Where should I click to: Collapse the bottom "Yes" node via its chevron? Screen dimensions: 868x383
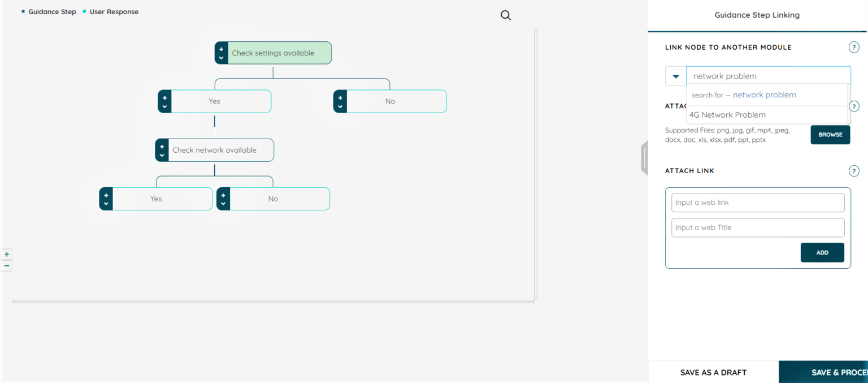point(106,203)
